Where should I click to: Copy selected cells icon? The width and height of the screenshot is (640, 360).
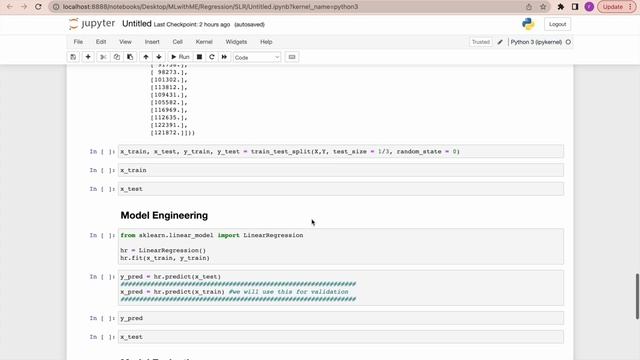coord(117,57)
